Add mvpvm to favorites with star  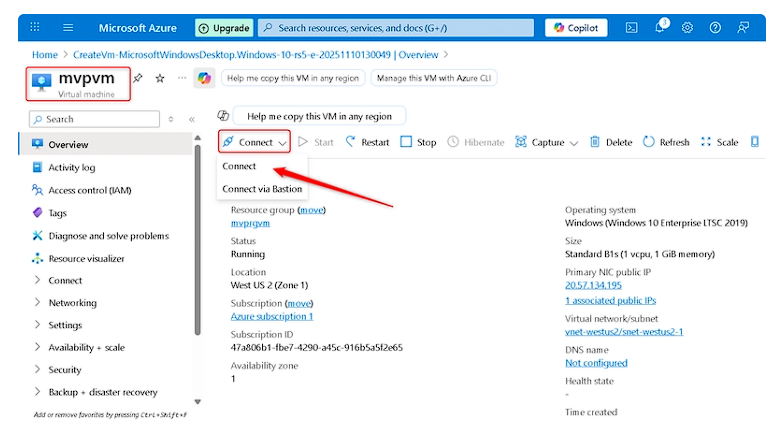(160, 78)
